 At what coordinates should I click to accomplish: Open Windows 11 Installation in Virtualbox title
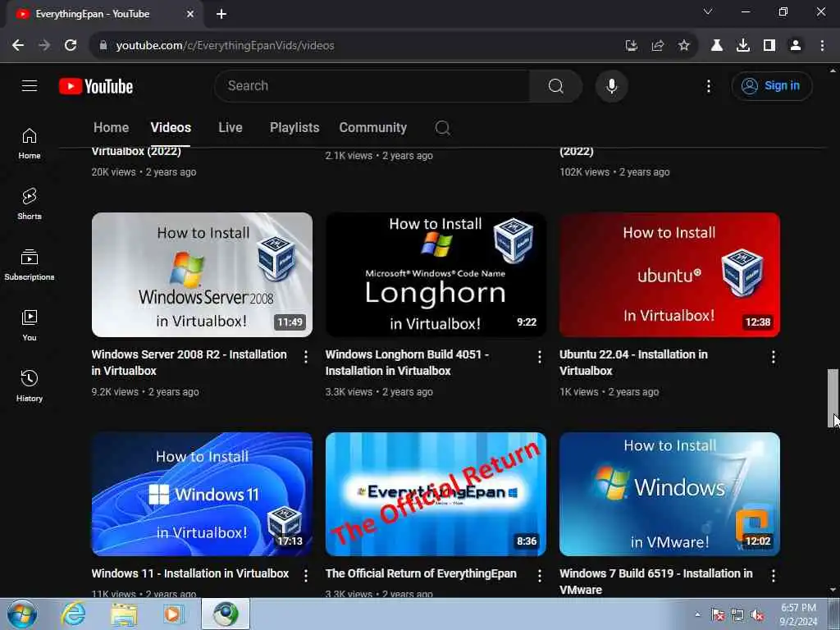pyautogui.click(x=190, y=573)
